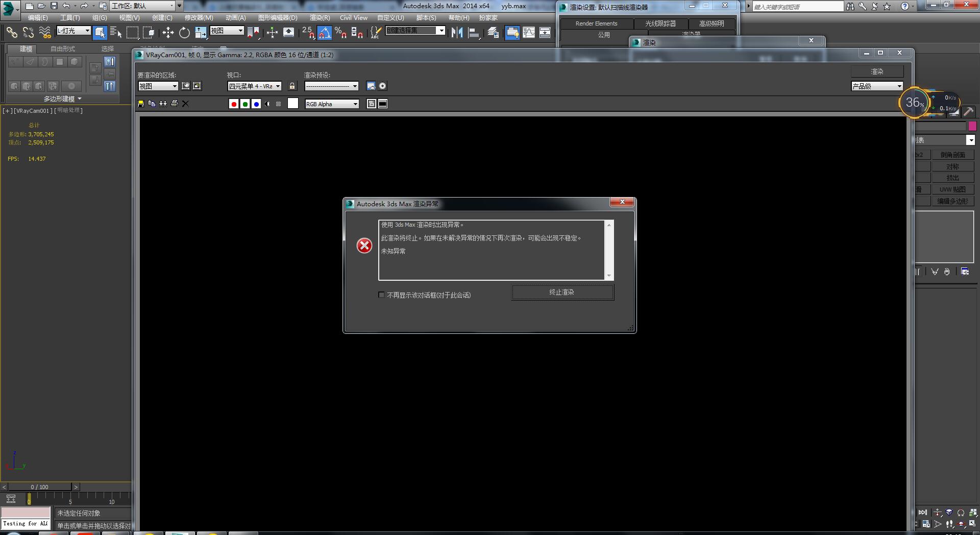Open the 渲染预设 dropdown
Screen dimensions: 980x535
[x=331, y=86]
